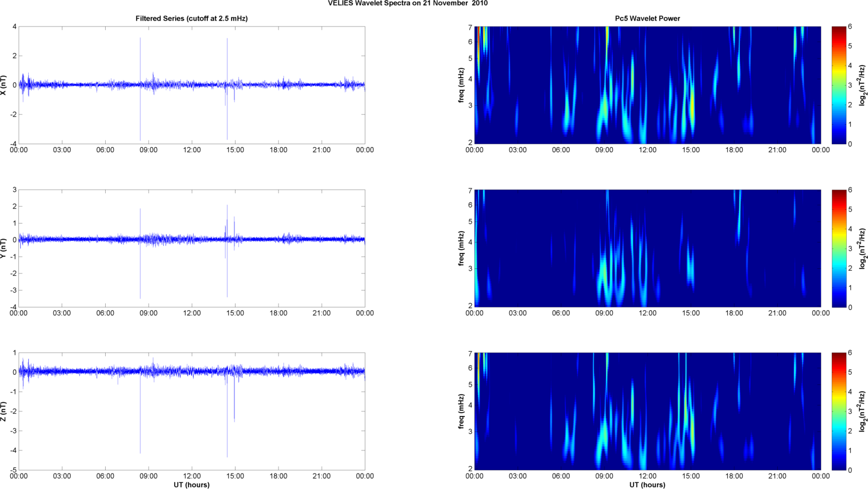The image size is (868, 489).
Task: Click the top wavelet plot colorbar
Action: [839, 85]
